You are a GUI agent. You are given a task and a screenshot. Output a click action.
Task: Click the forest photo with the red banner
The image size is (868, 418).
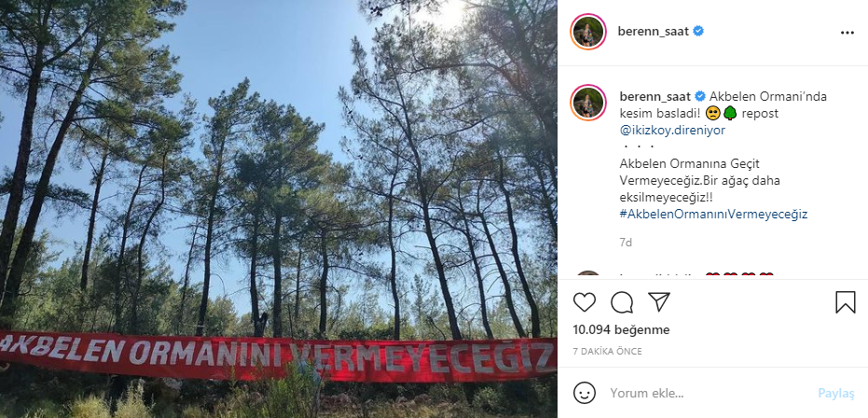click(279, 209)
